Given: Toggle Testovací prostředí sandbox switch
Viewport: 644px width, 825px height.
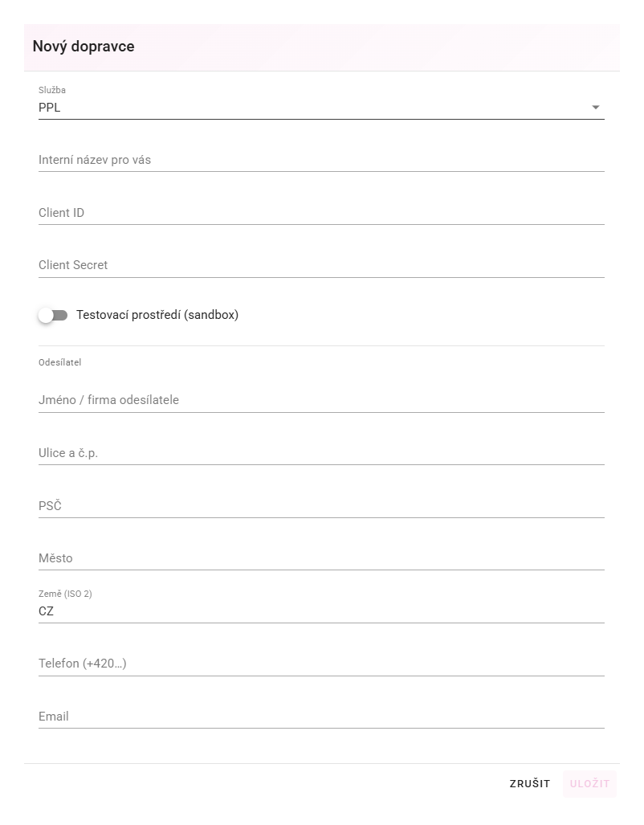Looking at the screenshot, I should coord(53,315).
